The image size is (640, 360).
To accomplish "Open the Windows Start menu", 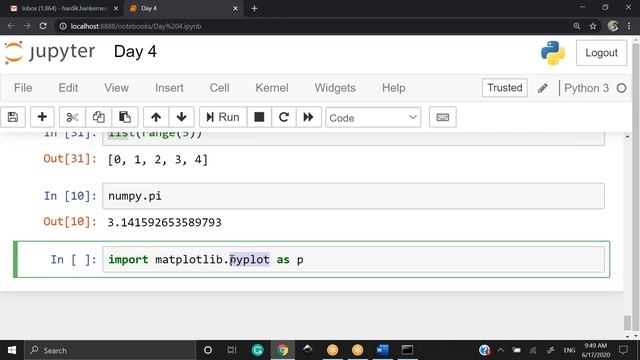I will point(12,350).
